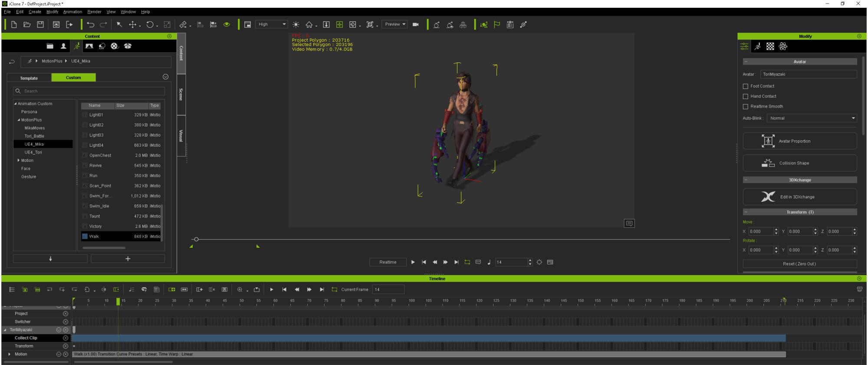Enable the Realtime Smooth checkbox
The height and width of the screenshot is (365, 868).
pos(746,107)
